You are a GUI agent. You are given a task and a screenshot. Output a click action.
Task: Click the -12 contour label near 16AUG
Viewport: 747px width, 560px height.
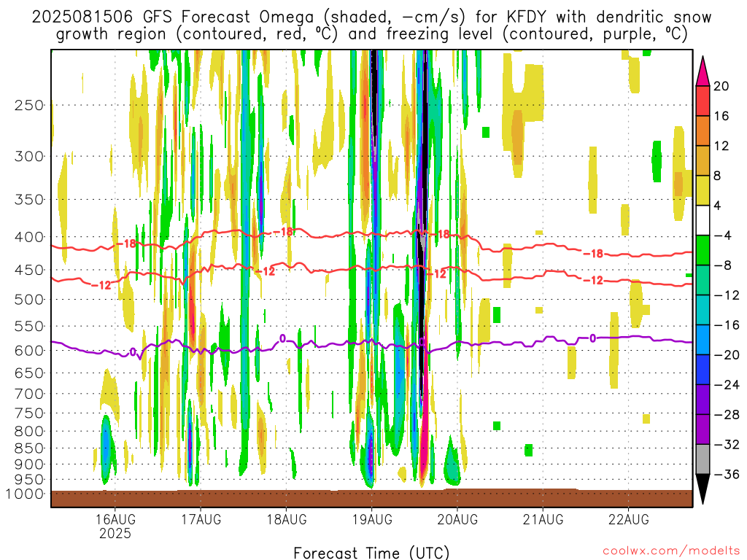[101, 285]
